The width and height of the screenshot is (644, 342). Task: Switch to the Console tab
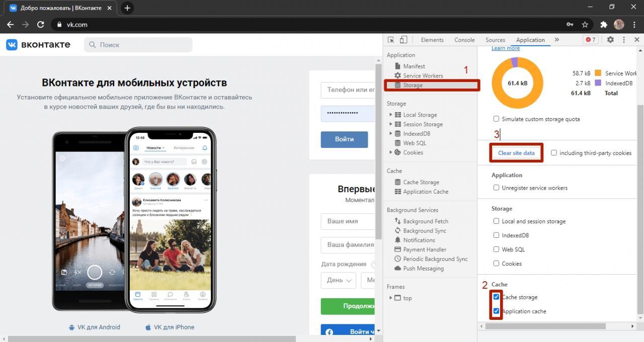[x=464, y=40]
